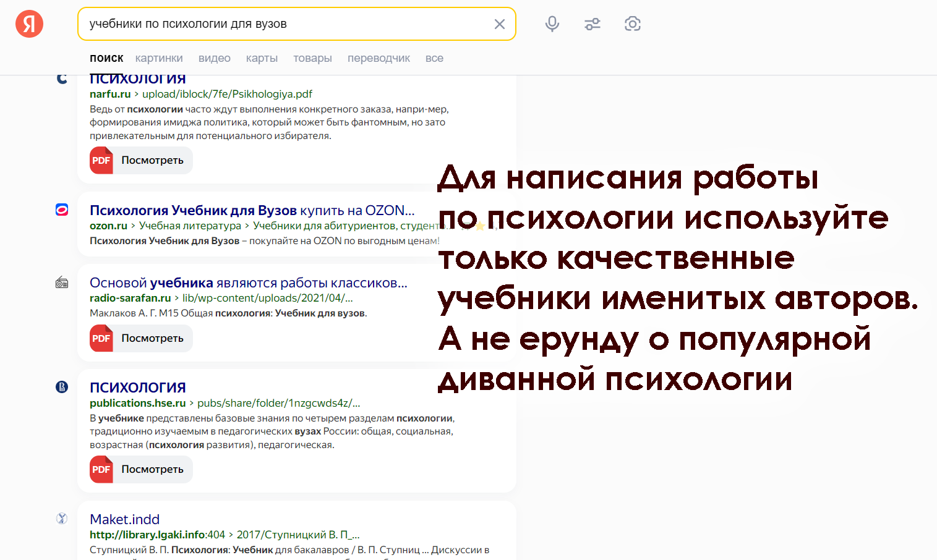
Task: Click snippet text Маклаков А. Г. М15 Общая психология
Action: tap(228, 313)
